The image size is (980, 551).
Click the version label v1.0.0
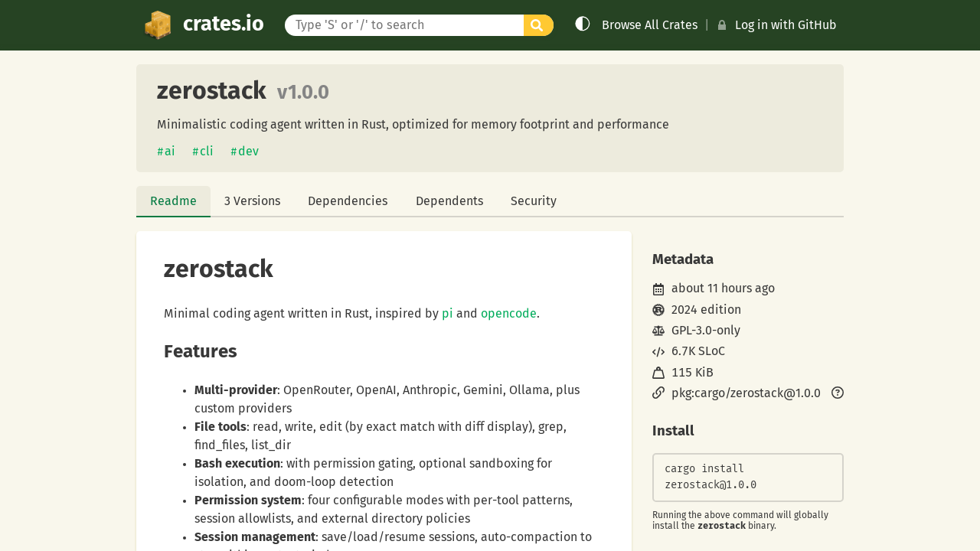(303, 92)
